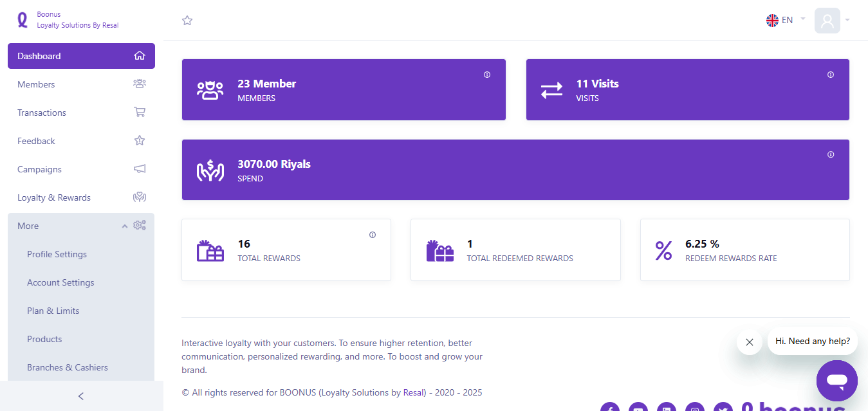Click info icon on Spend card
Viewport: 868px width, 411px height.
coord(831,155)
